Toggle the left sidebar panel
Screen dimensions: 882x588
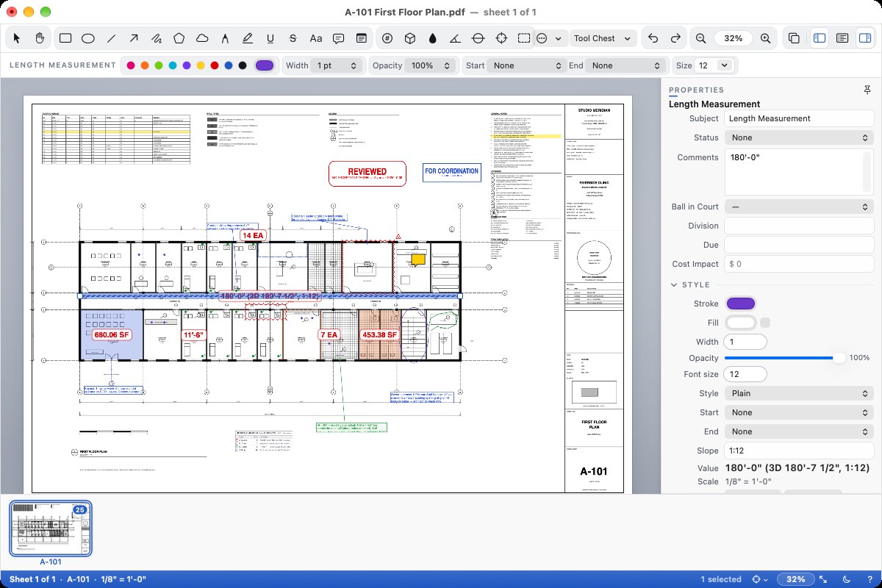point(819,38)
